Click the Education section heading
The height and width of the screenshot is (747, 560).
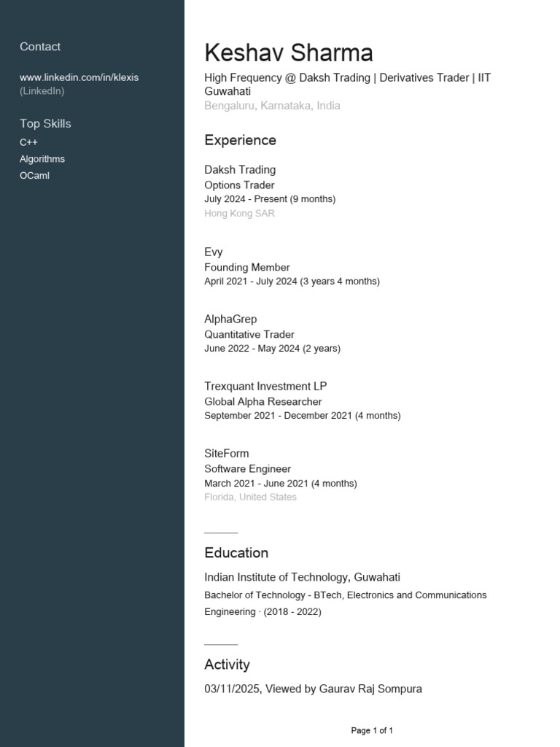236,553
